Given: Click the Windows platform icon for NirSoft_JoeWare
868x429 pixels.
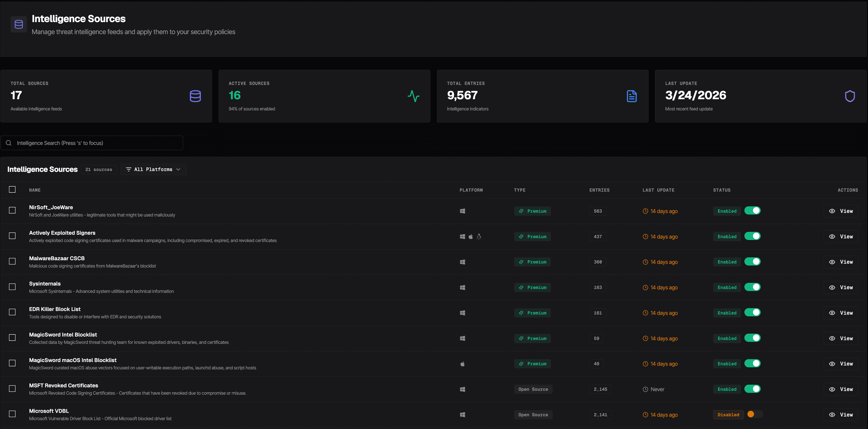Looking at the screenshot, I should tap(462, 211).
